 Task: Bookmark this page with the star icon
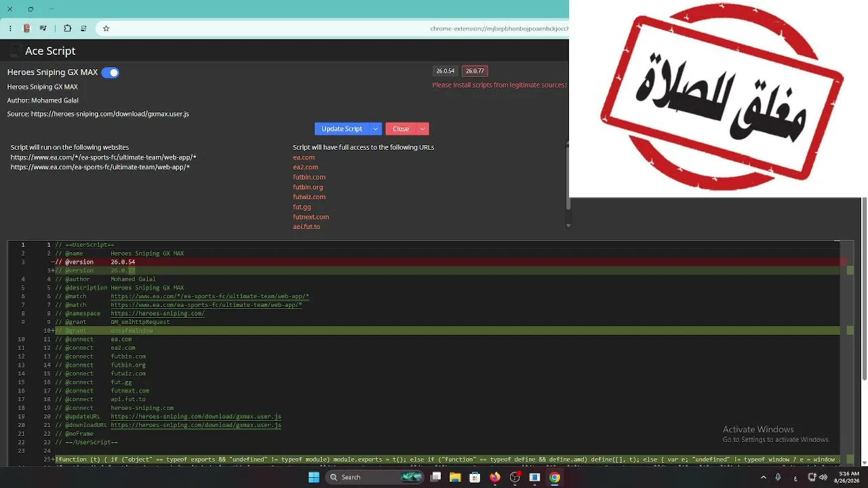(106, 28)
